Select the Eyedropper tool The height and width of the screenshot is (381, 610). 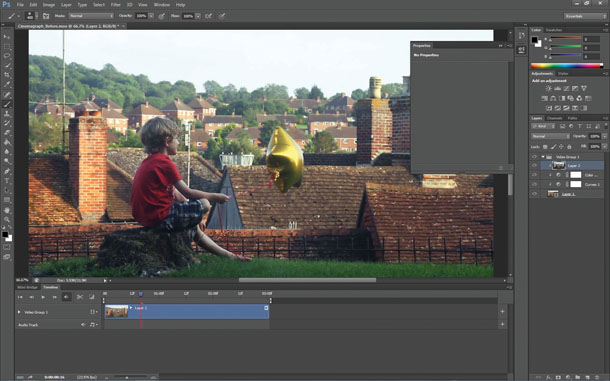(x=7, y=85)
